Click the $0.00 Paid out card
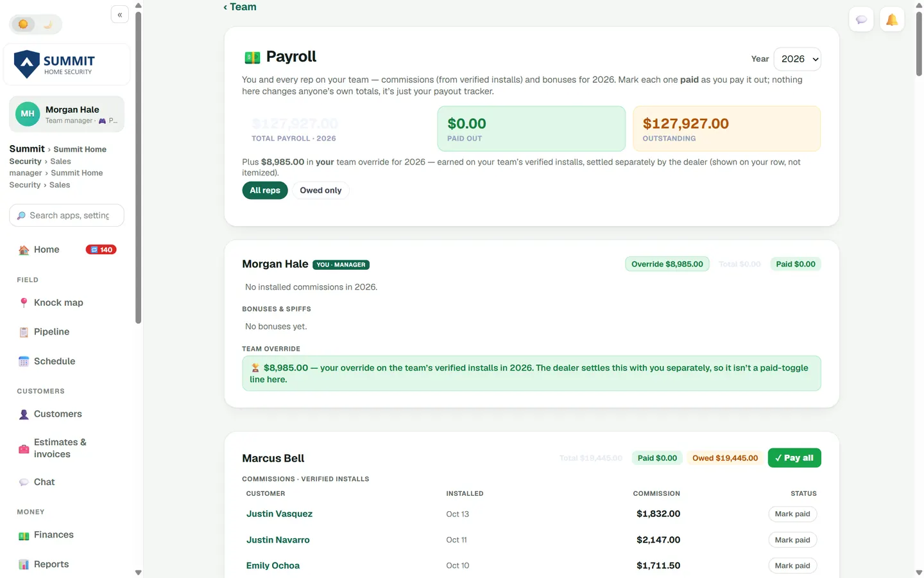This screenshot has height=578, width=924. point(531,129)
